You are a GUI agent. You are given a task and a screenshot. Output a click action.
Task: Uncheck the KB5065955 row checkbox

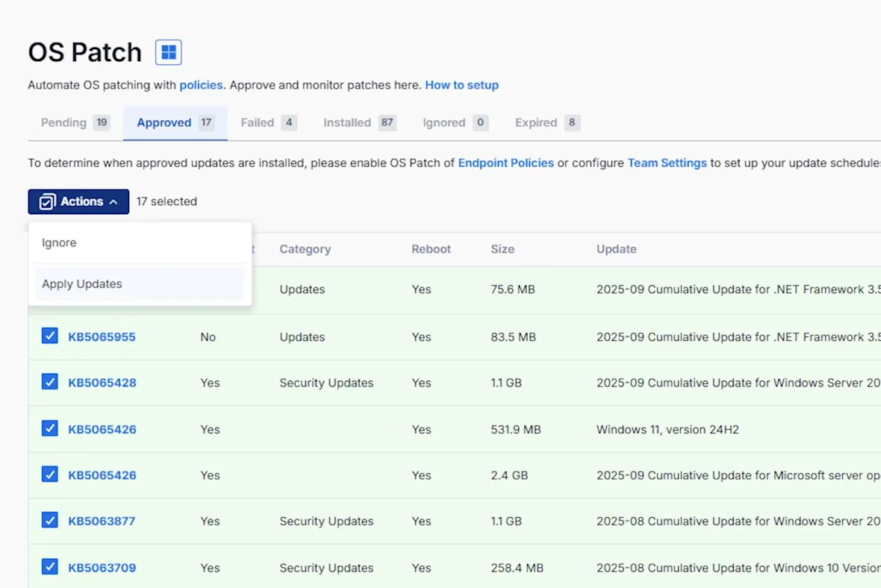(49, 336)
